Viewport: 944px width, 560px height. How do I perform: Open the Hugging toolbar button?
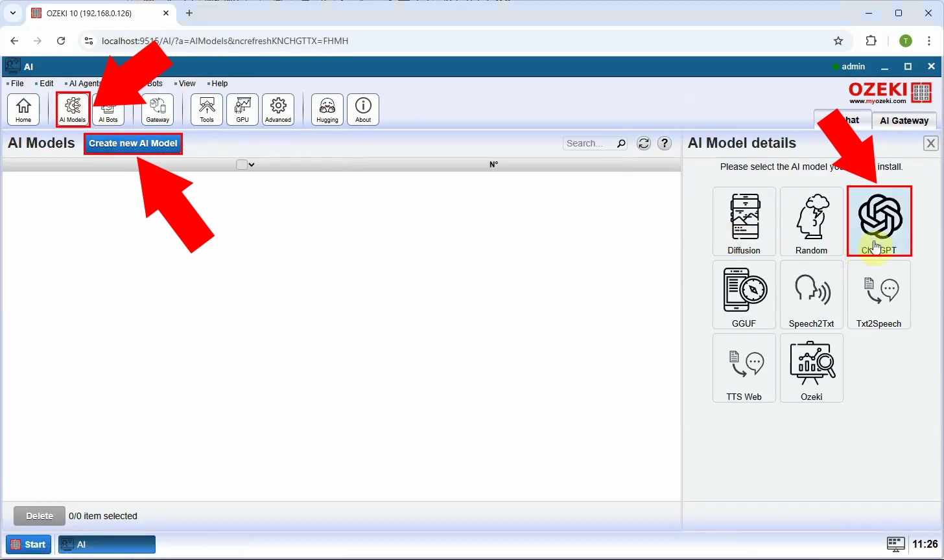point(327,110)
